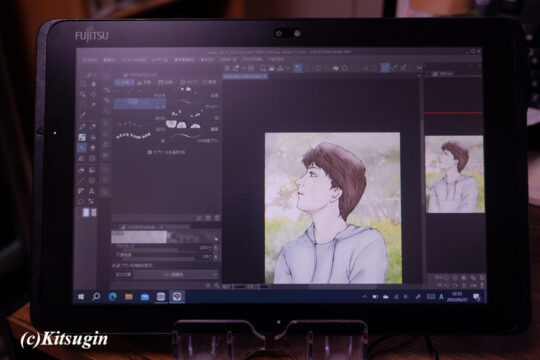
Task: Open the second menu in the menu bar
Action: tap(110, 60)
